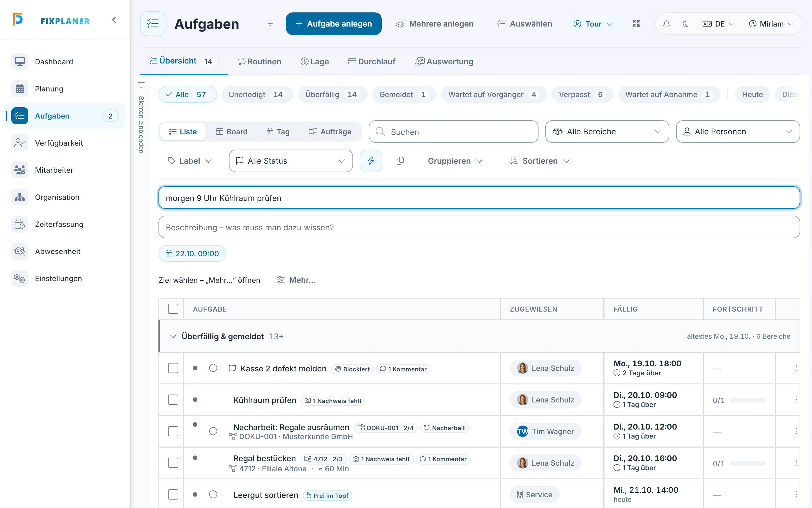Viewport: 812px width, 508px height.
Task: Open Mitarbeiter in sidebar
Action: (x=65, y=170)
